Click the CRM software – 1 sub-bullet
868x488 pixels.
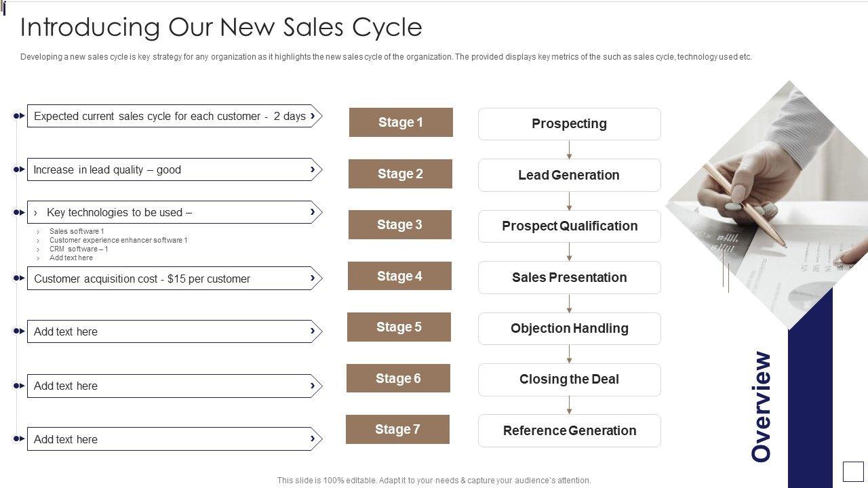click(79, 249)
